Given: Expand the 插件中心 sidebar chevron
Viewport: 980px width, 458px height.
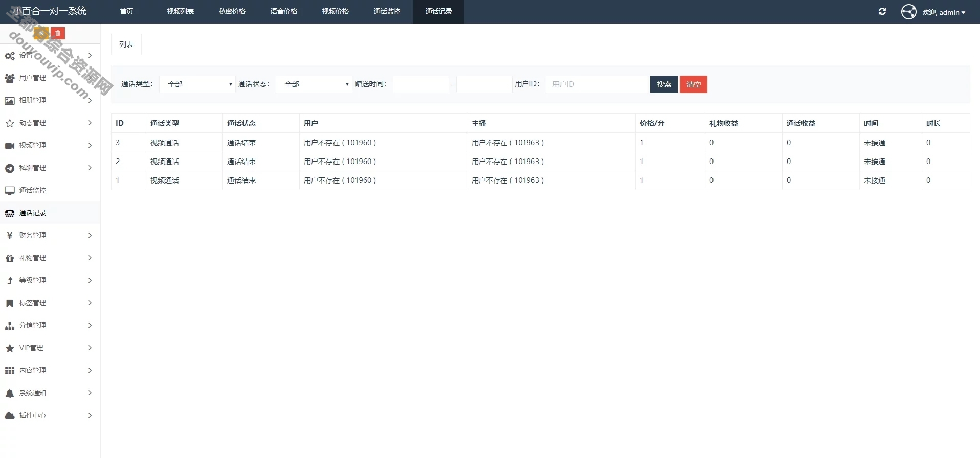Looking at the screenshot, I should point(90,415).
